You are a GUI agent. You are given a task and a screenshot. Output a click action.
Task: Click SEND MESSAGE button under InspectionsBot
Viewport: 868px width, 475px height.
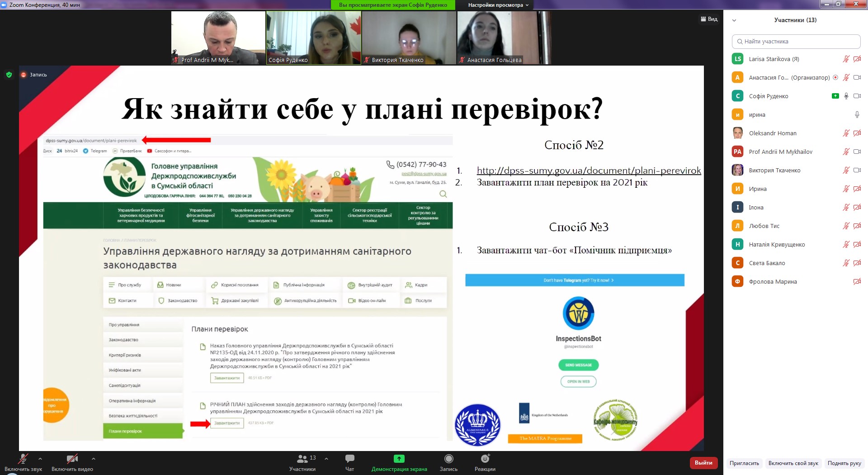click(x=578, y=365)
